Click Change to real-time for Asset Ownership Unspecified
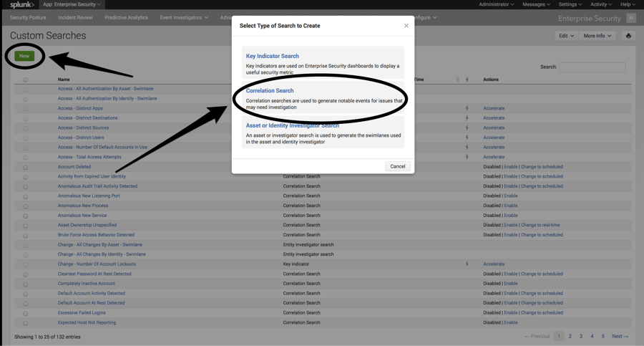 tap(540, 225)
